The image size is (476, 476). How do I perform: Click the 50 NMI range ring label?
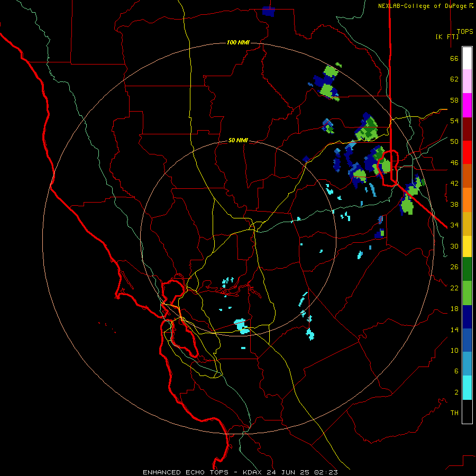[238, 140]
